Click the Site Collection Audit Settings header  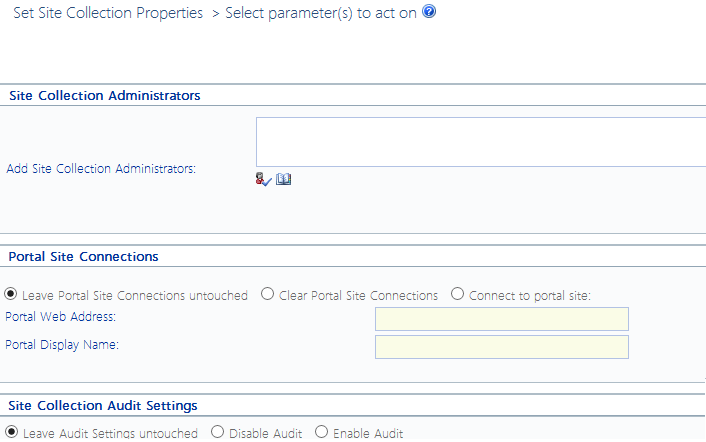click(x=102, y=405)
